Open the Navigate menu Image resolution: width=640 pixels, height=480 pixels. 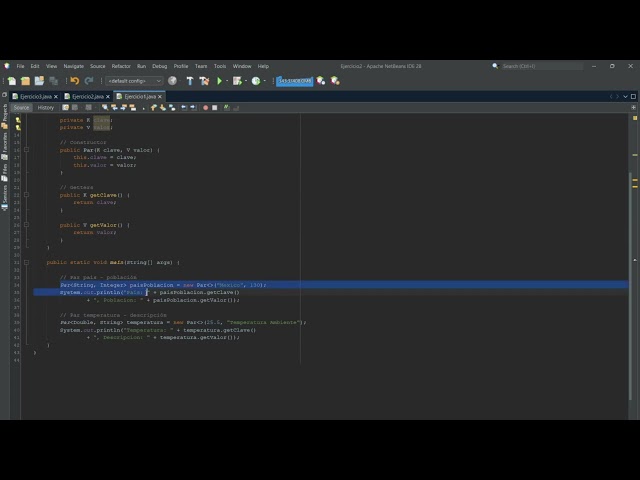tap(73, 66)
